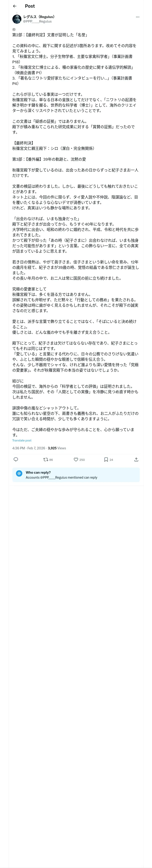Screen dimensions: 152x868
Task: Open the Regulus profile avatar
Action: point(17,19)
